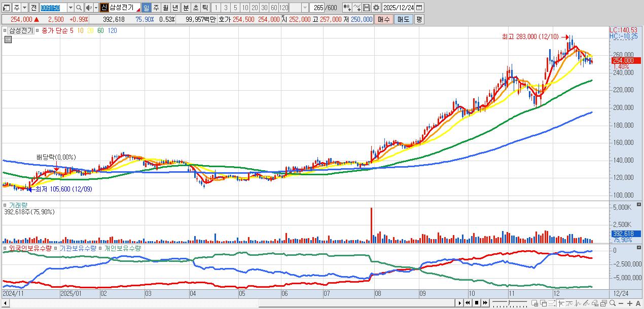The width and height of the screenshot is (644, 309).
Task: Select interval 120 tab
Action: point(283,8)
